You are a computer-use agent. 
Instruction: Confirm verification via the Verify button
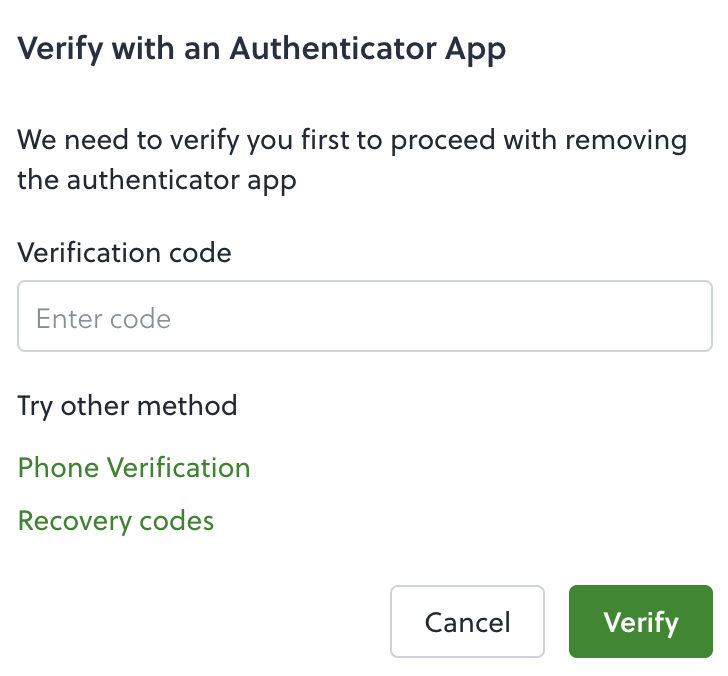[640, 621]
